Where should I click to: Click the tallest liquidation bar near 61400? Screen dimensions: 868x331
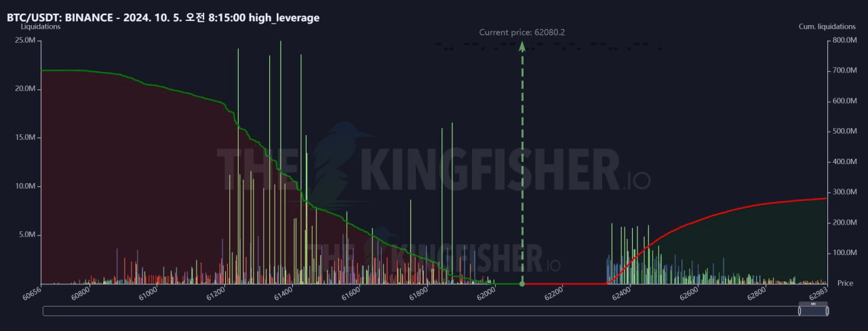281,163
